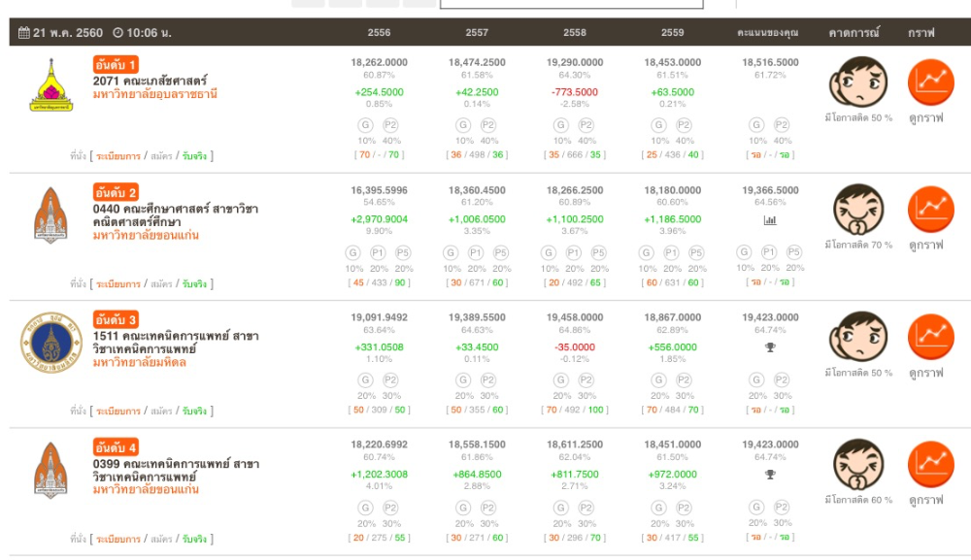This screenshot has width=971, height=560.
Task: Click the Ubon Ratchathani University logo
Action: coord(50,85)
